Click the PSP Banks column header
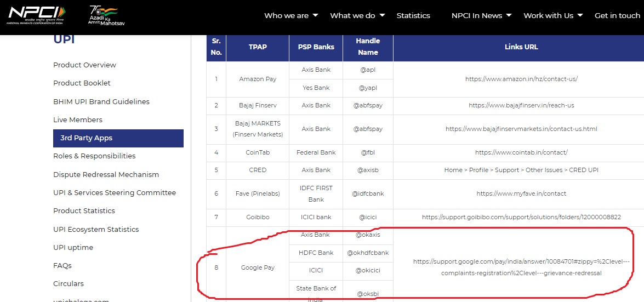This screenshot has width=644, height=302. [316, 47]
